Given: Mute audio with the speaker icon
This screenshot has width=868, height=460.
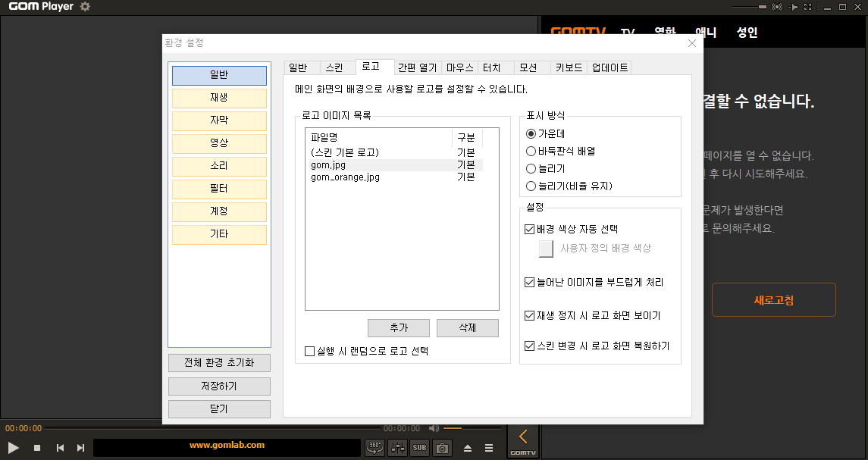Looking at the screenshot, I should pyautogui.click(x=434, y=427).
